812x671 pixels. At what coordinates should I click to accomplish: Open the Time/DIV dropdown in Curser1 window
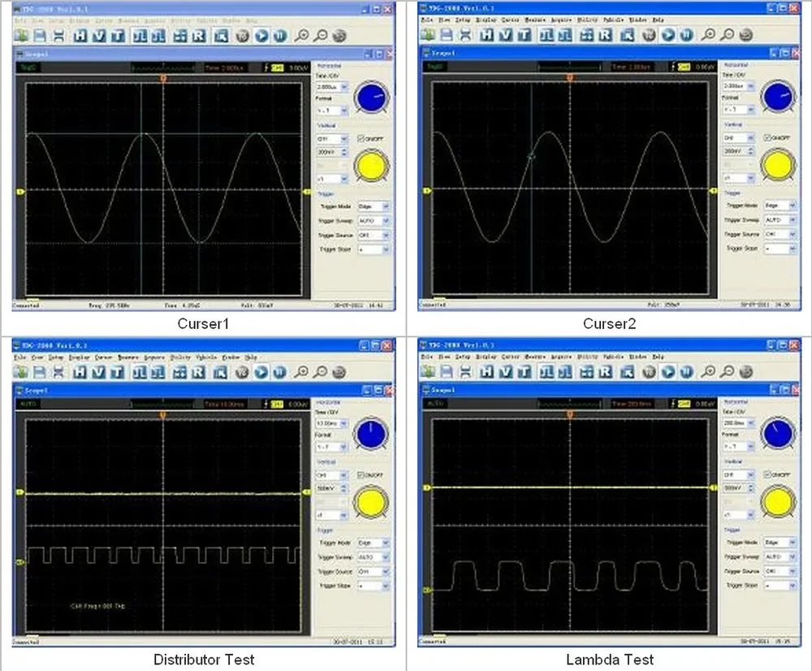pyautogui.click(x=332, y=87)
